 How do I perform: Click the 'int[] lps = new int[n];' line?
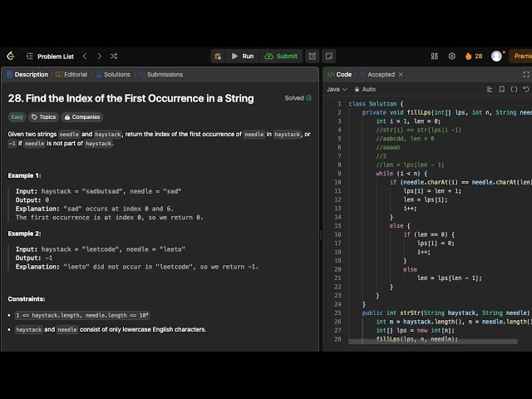point(415,331)
